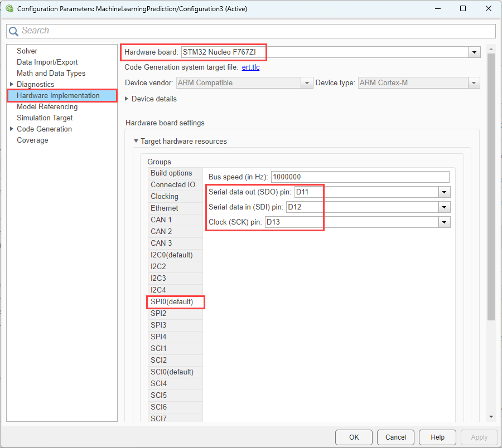Open the ert.tlc link

point(252,67)
